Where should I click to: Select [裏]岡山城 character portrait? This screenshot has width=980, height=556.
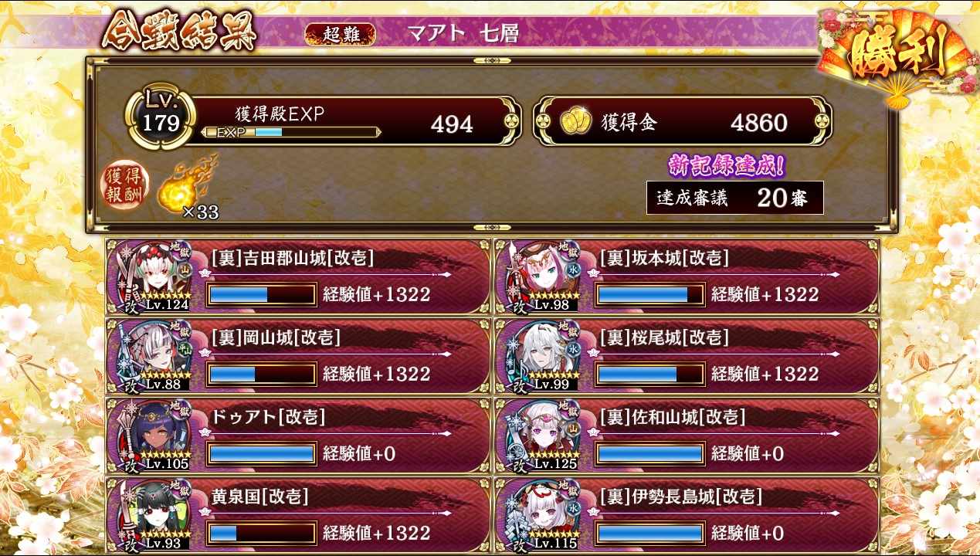click(x=154, y=355)
